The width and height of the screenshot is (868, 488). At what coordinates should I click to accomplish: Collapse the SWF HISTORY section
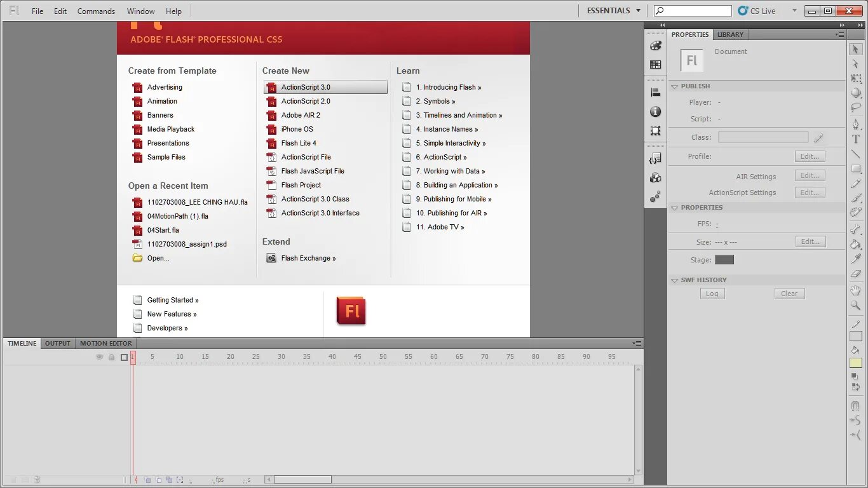[675, 280]
